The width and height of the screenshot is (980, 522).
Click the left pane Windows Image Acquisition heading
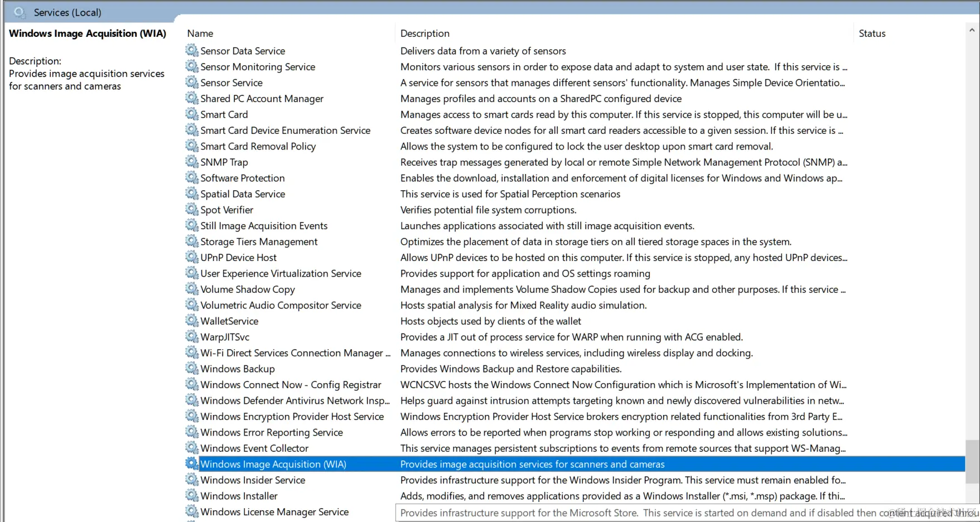click(x=88, y=33)
